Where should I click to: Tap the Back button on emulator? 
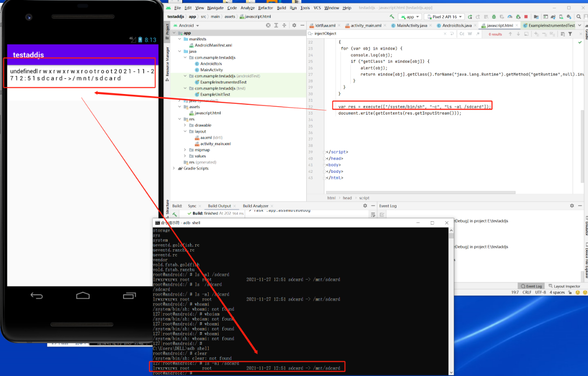[x=37, y=295]
